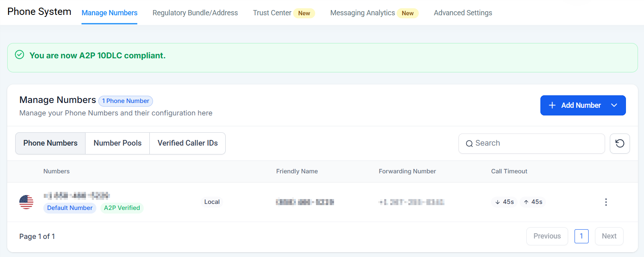Image resolution: width=644 pixels, height=257 pixels.
Task: Click the magnifier icon in search box
Action: click(x=469, y=144)
